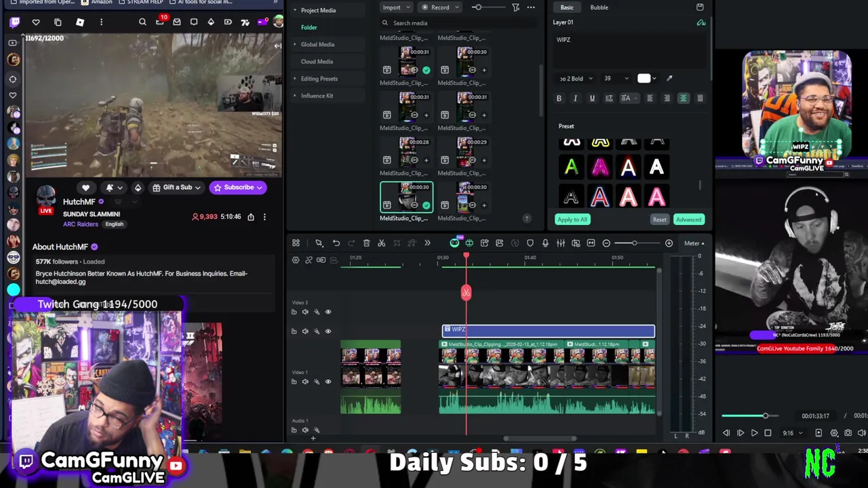Click the Bold formatting icon
Viewport: 868px width, 488px height.
[559, 99]
